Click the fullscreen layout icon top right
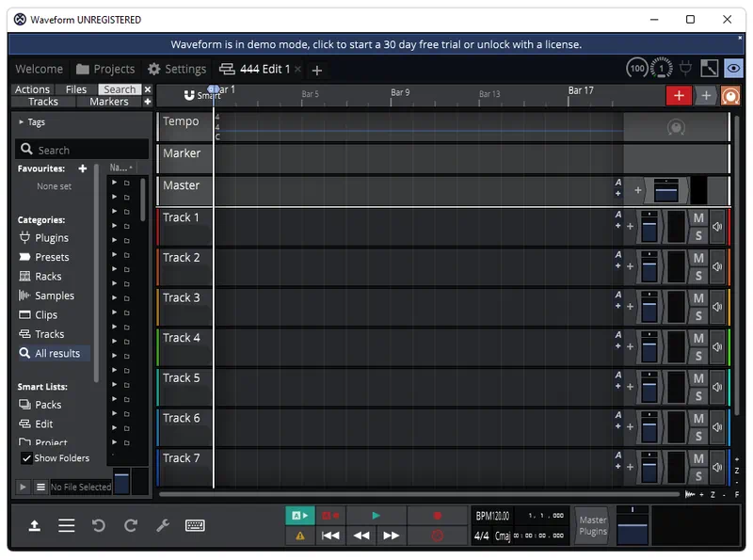753x560 pixels. (710, 69)
